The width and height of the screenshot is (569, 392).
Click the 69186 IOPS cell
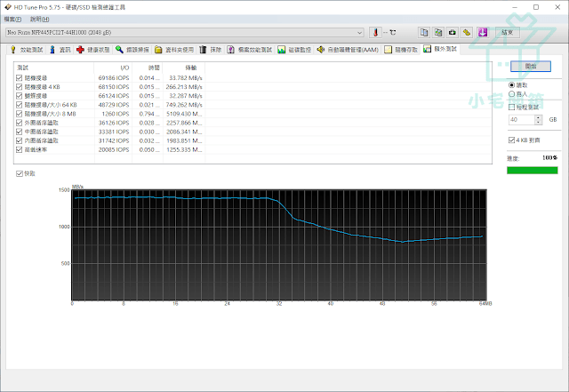[x=114, y=78]
